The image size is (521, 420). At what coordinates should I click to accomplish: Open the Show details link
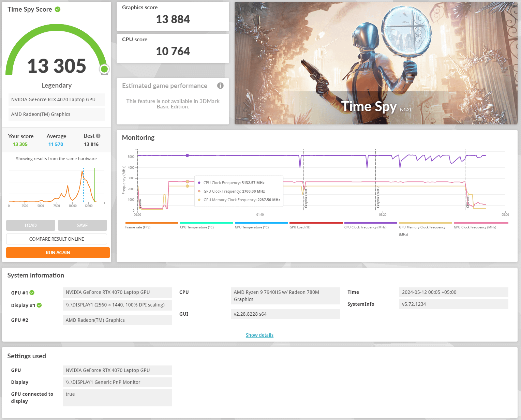[x=259, y=335]
